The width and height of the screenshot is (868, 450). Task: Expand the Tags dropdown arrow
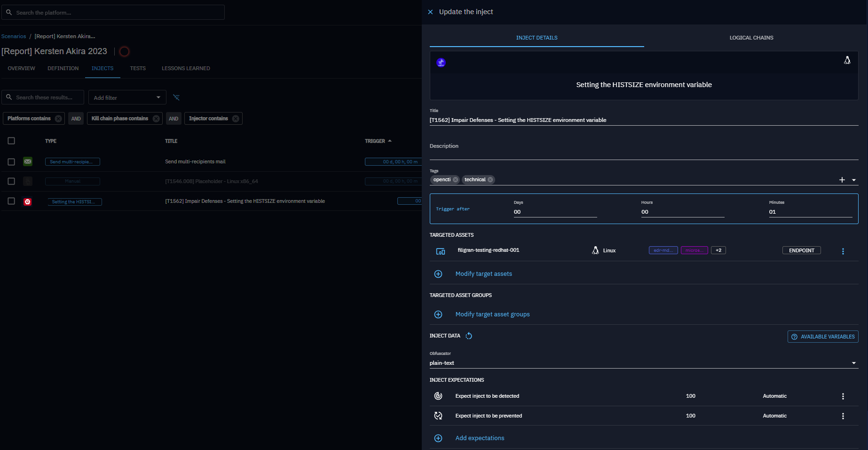853,180
